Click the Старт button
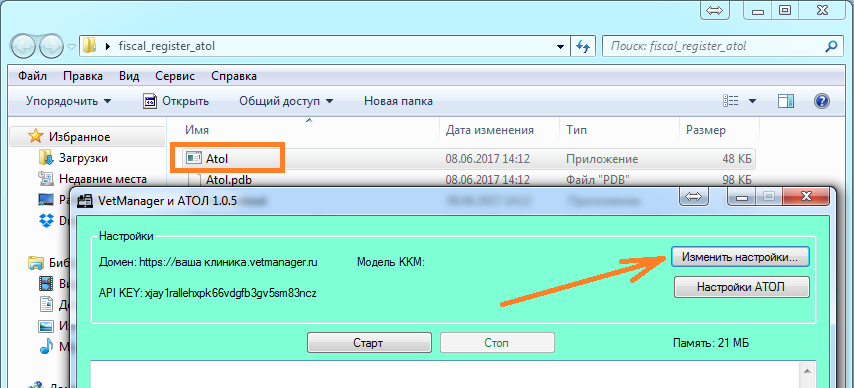Screen dimensions: 854x388 (369, 343)
